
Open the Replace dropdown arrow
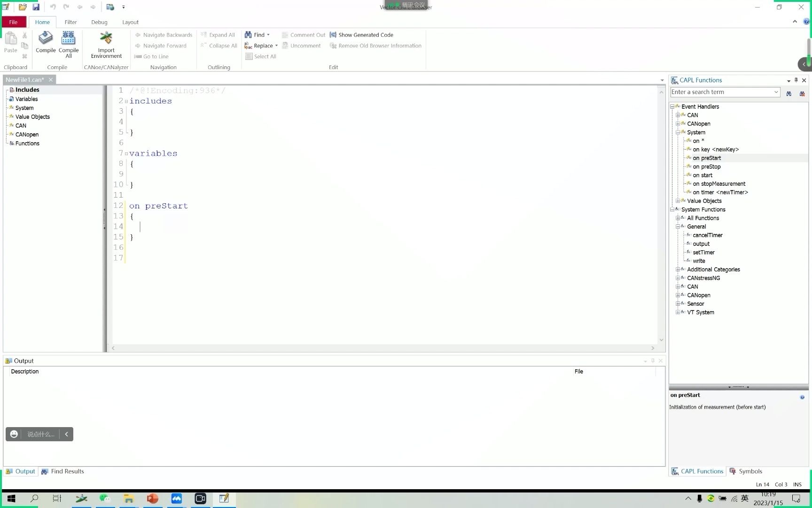(x=276, y=46)
